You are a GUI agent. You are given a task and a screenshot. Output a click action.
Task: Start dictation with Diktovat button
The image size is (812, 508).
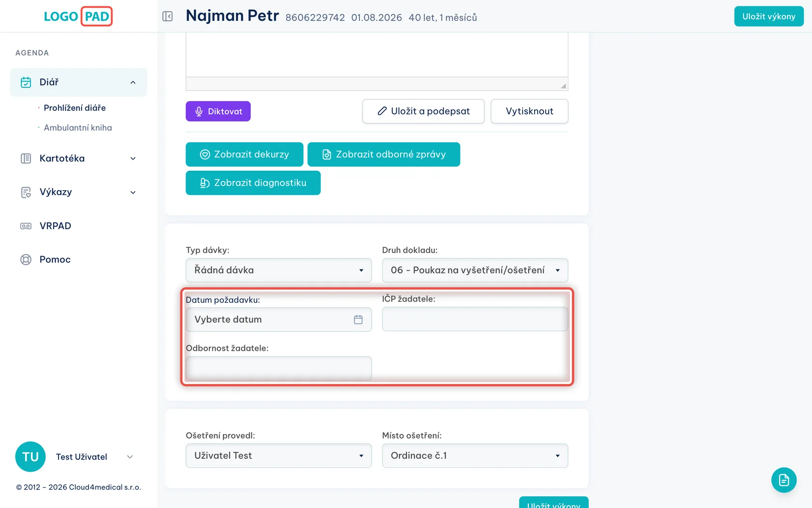218,111
